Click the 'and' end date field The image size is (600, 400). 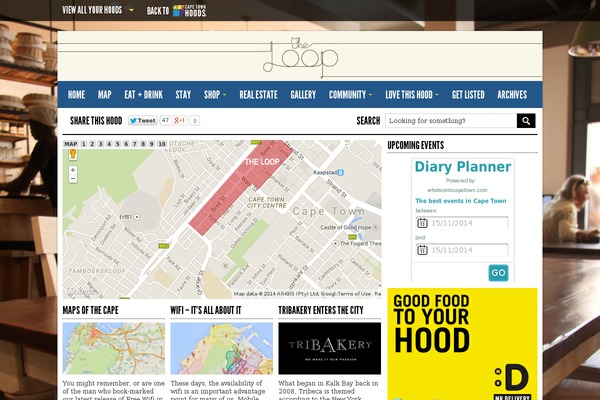[x=462, y=250]
